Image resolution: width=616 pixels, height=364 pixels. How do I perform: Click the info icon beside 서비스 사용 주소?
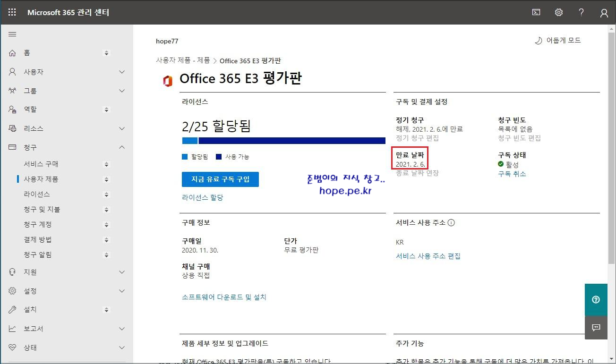(x=451, y=223)
